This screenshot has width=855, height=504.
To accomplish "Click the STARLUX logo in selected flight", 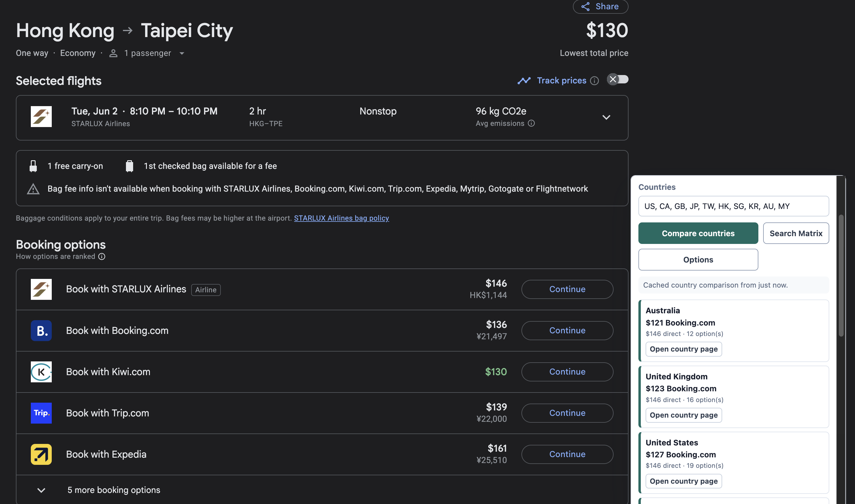I will (x=41, y=117).
